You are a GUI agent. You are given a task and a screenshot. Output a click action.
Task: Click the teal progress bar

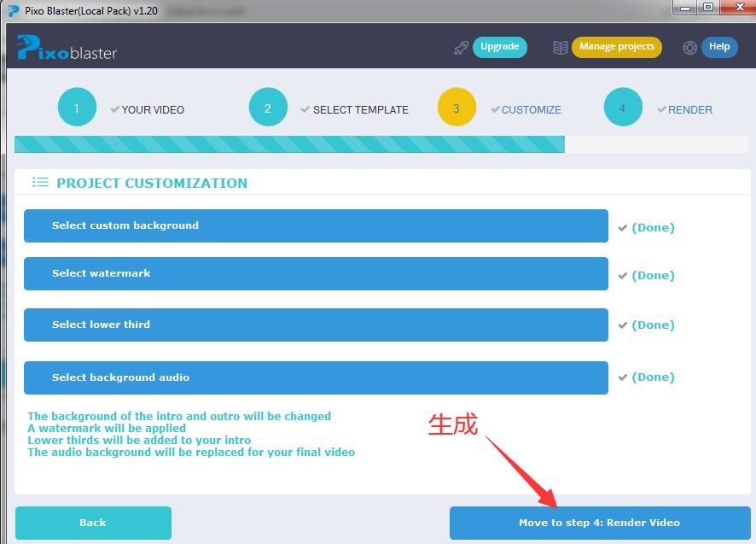(290, 145)
